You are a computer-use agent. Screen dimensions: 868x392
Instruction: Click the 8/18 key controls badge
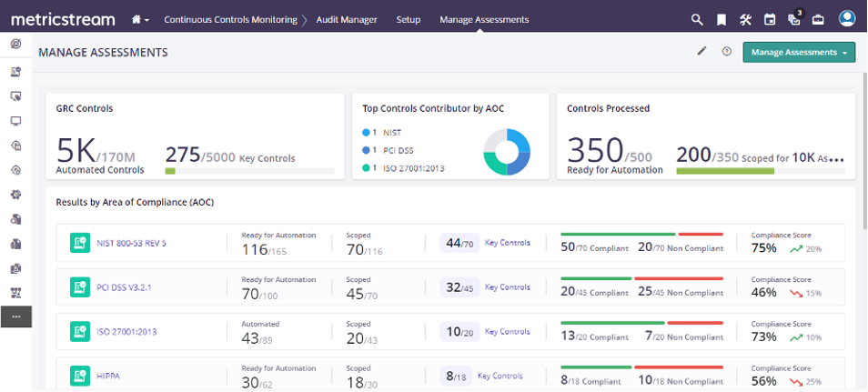[x=456, y=376]
